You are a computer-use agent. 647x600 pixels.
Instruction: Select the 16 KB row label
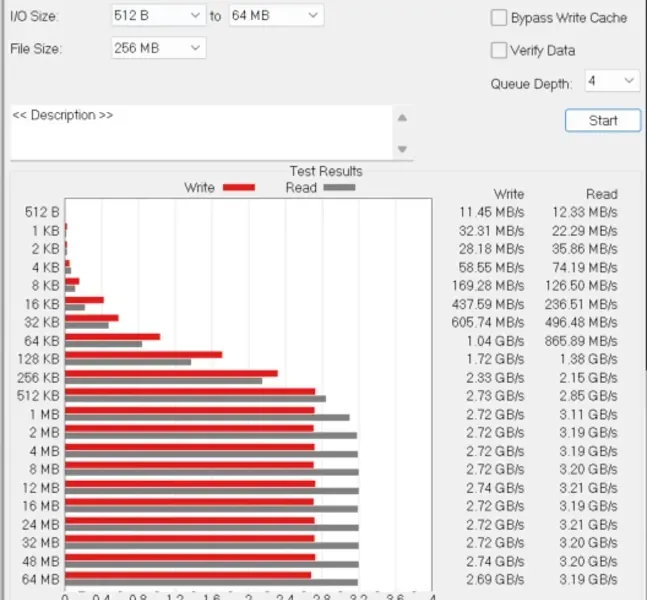point(42,304)
